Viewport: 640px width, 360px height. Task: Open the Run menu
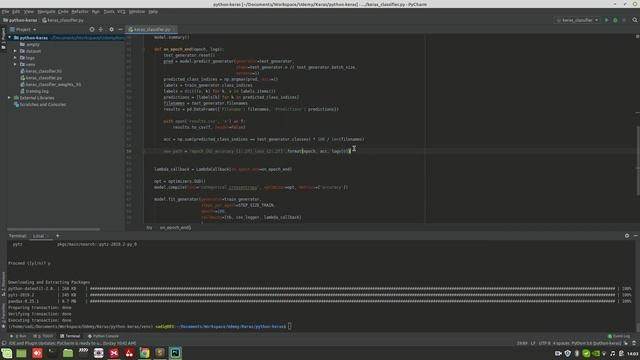[x=96, y=11]
